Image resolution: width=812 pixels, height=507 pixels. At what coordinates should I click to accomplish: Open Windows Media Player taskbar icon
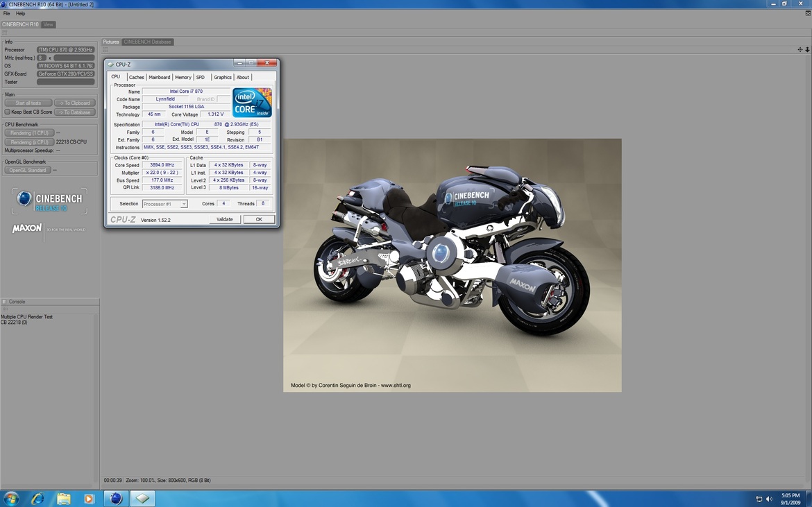pos(89,499)
